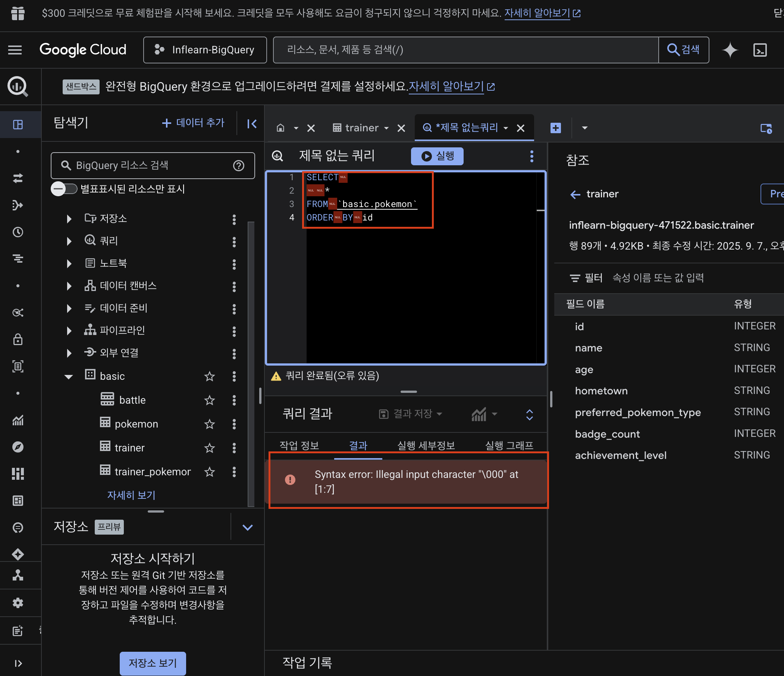Screen dimensions: 784x676
Task: Activate Cloud Shell terminal icon
Action: pyautogui.click(x=760, y=50)
